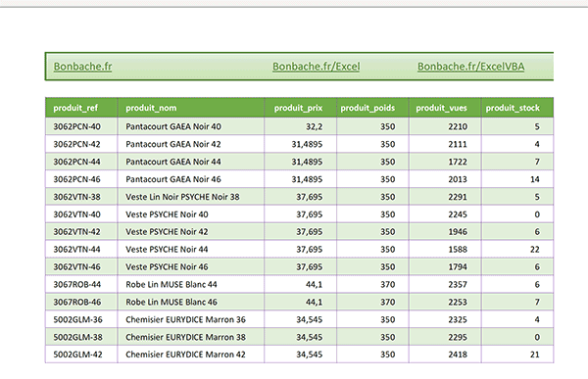This screenshot has height=379, width=588.
Task: Click reference cell 3067ROB-44
Action: click(81, 285)
